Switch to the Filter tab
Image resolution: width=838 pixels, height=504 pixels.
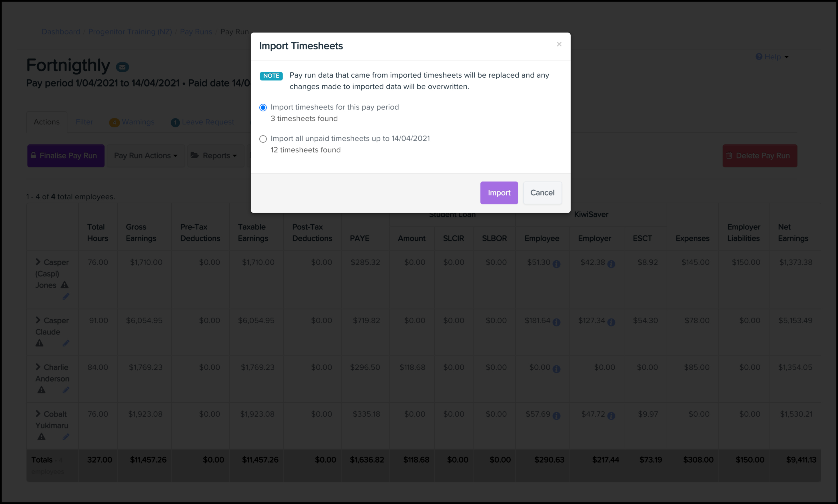point(84,122)
